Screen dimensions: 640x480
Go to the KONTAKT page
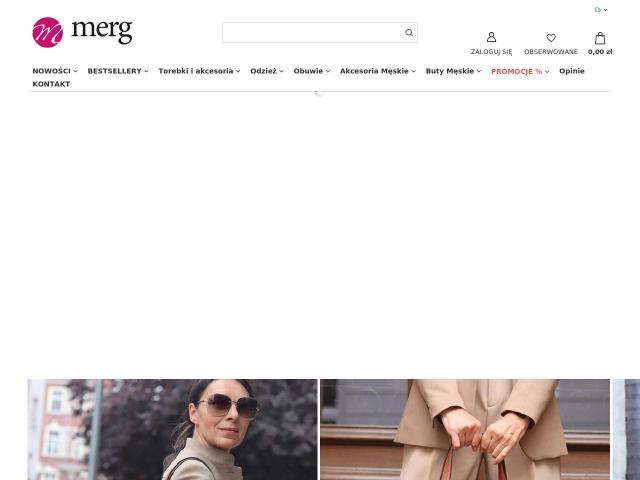pyautogui.click(x=51, y=84)
